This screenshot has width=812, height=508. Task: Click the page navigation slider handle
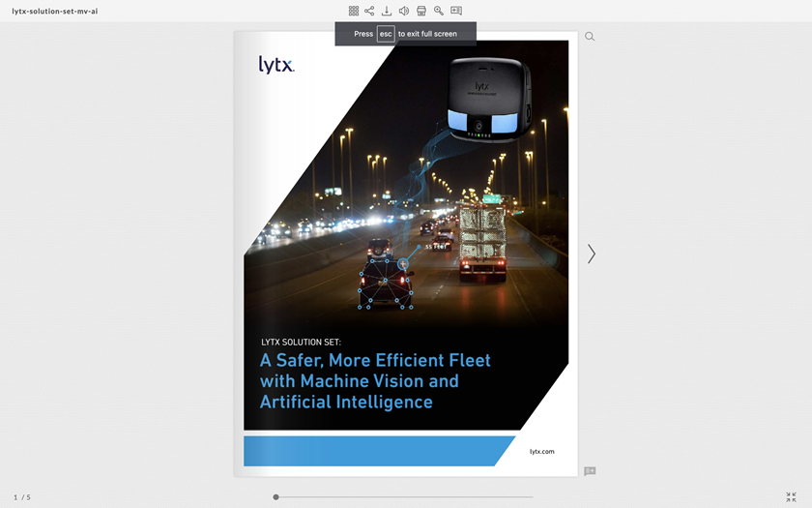click(x=275, y=497)
